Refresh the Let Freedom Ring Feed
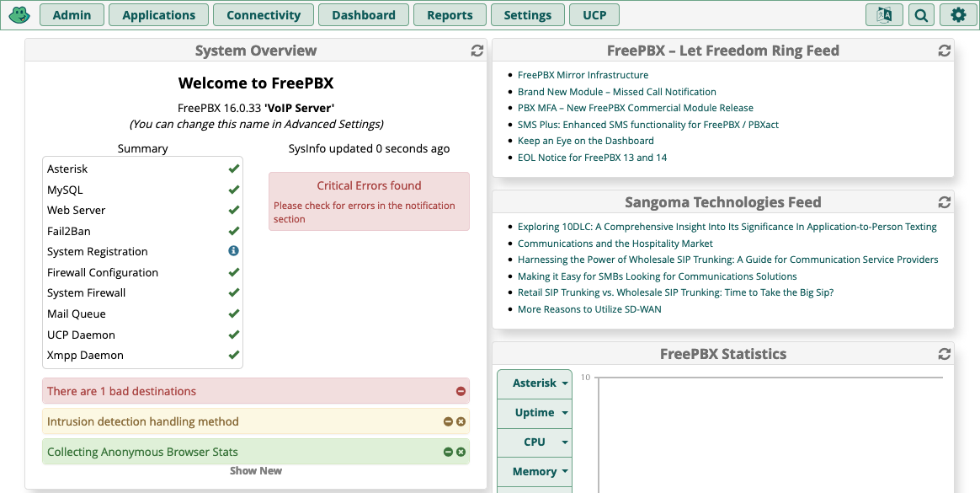This screenshot has width=980, height=493. 945,51
